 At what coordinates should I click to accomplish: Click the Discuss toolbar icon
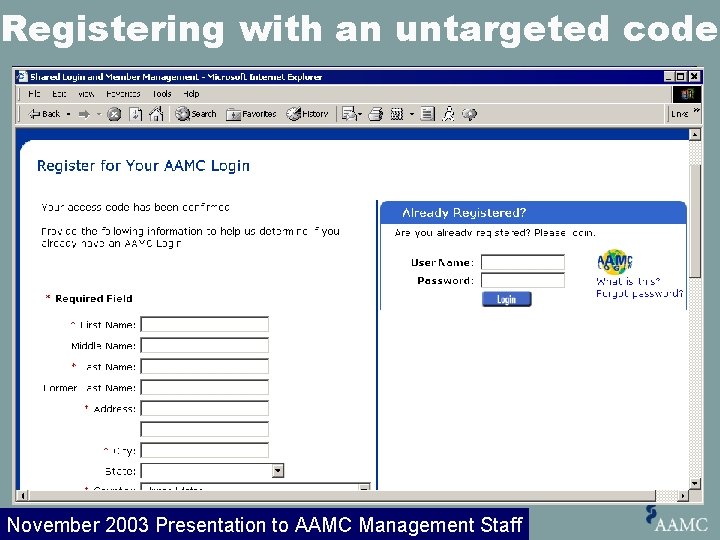pos(427,114)
